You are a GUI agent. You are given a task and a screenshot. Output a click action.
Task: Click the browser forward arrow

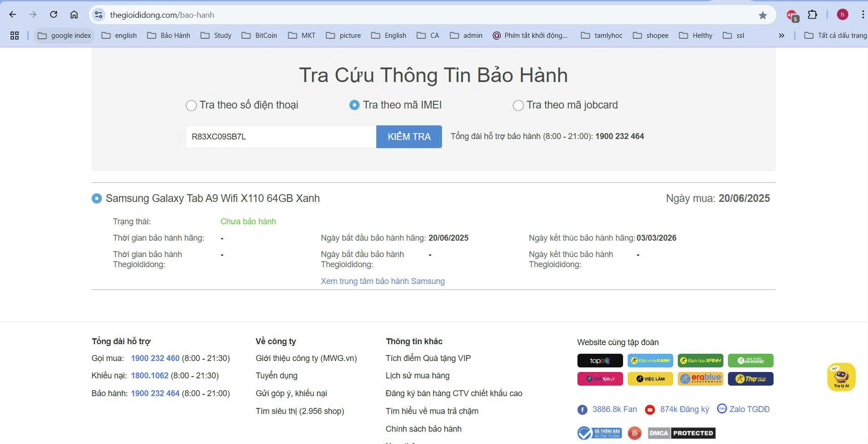tap(33, 15)
